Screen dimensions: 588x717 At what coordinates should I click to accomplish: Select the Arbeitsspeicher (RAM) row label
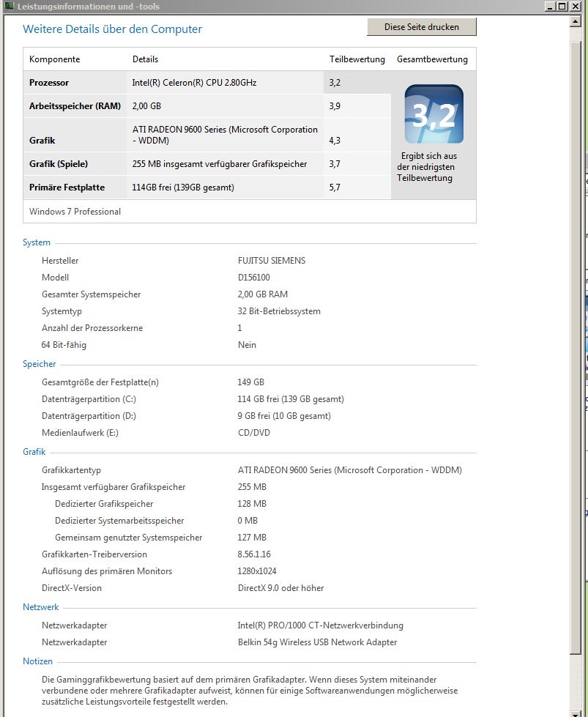point(75,106)
